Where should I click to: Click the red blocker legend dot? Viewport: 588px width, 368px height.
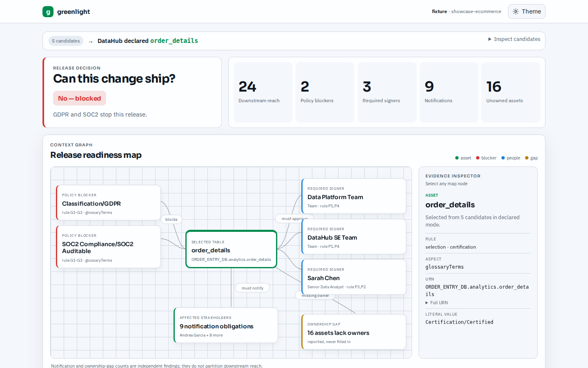coord(478,158)
